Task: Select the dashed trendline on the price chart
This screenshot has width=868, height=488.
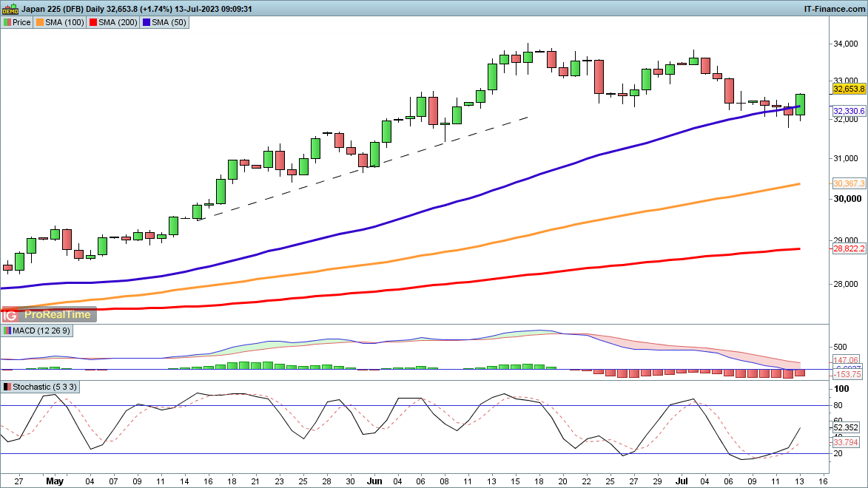Action: tap(363, 169)
